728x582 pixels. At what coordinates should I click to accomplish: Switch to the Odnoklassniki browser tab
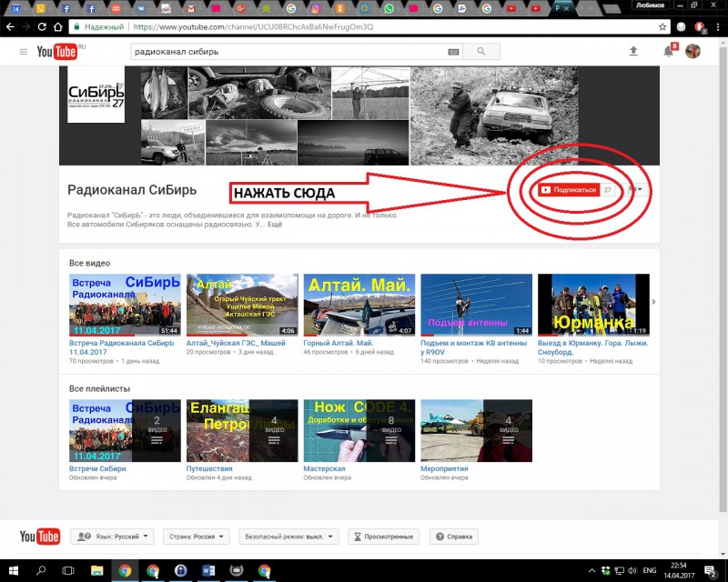point(340,8)
